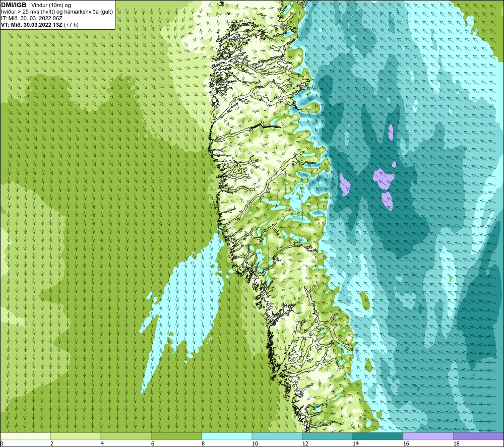Screen dimensions: 504x447
Task: Select the 16–18 m/s light purple legend swatch
Action: point(428,436)
